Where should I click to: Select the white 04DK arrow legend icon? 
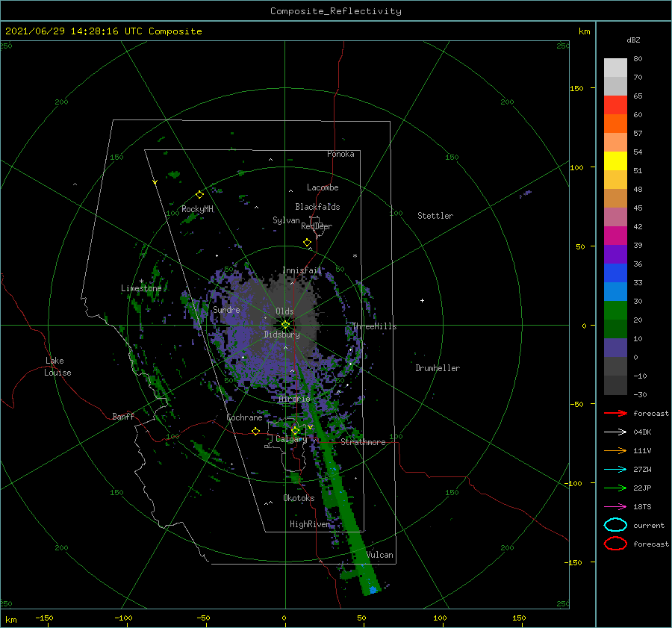[615, 432]
